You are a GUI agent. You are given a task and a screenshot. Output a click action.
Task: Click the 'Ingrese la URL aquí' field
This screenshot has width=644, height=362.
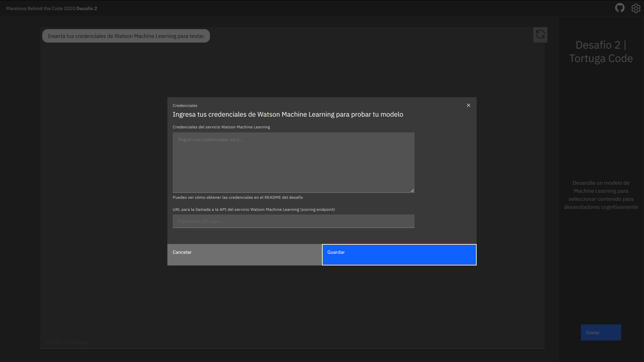tap(293, 221)
